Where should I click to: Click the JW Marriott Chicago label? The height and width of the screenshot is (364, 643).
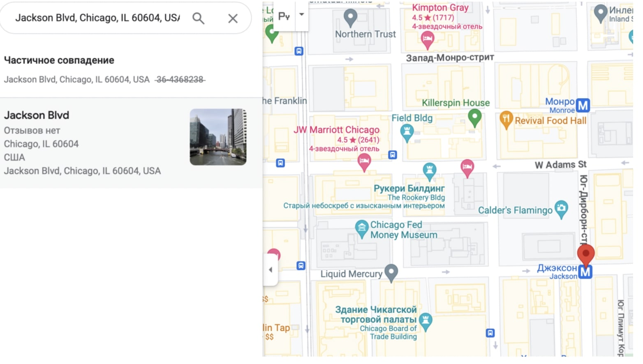(x=336, y=130)
